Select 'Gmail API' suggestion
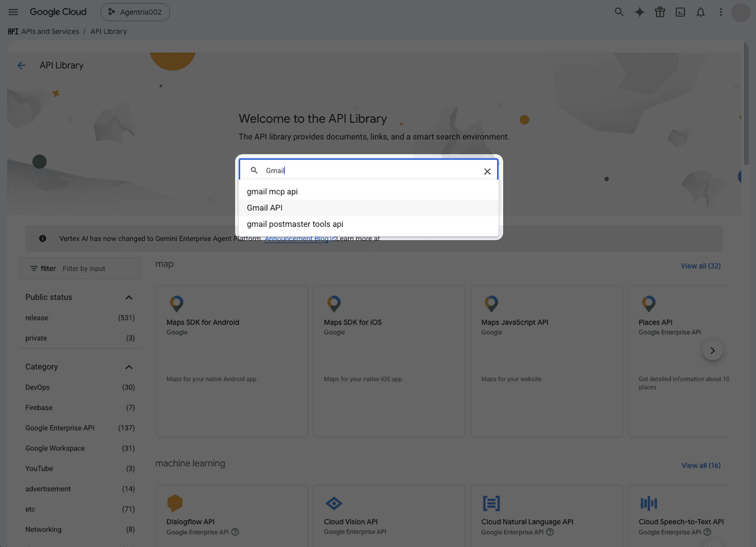The image size is (756, 547). pos(368,208)
